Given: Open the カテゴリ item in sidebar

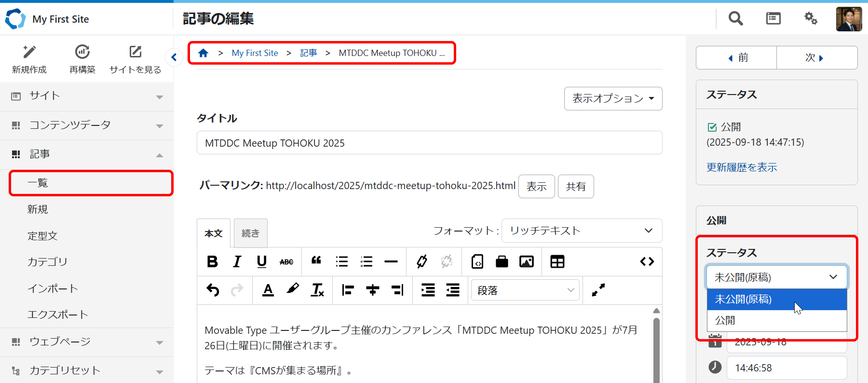Looking at the screenshot, I should pos(47,262).
